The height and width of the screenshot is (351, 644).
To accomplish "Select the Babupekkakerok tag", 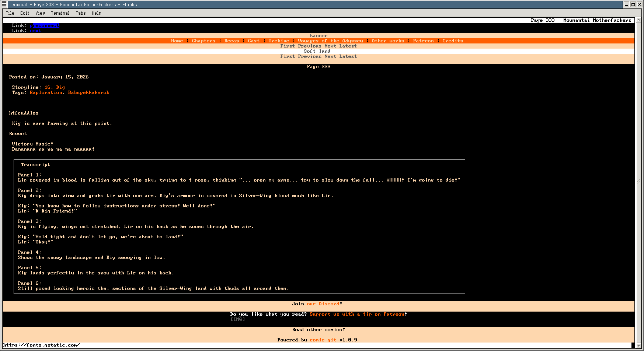I will 88,92.
